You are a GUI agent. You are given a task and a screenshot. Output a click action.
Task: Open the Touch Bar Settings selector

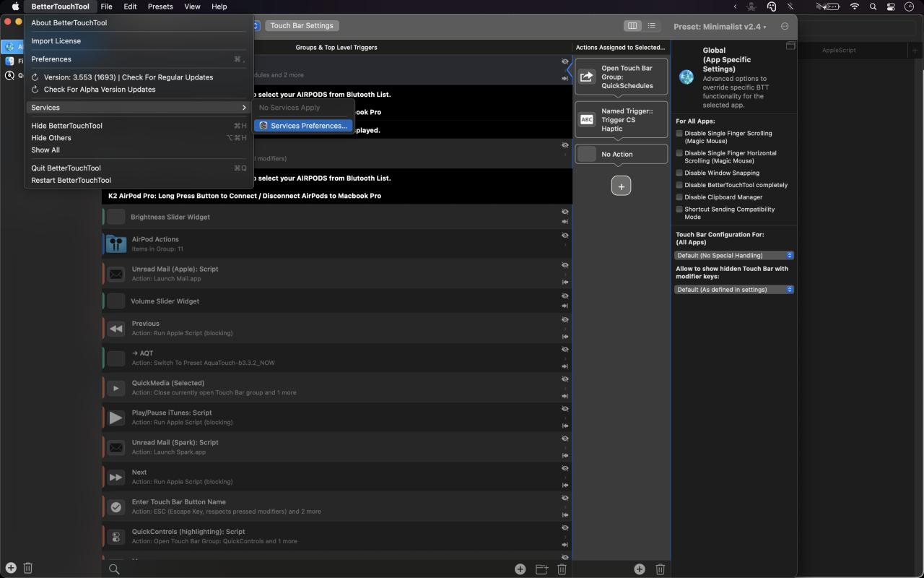coord(302,26)
